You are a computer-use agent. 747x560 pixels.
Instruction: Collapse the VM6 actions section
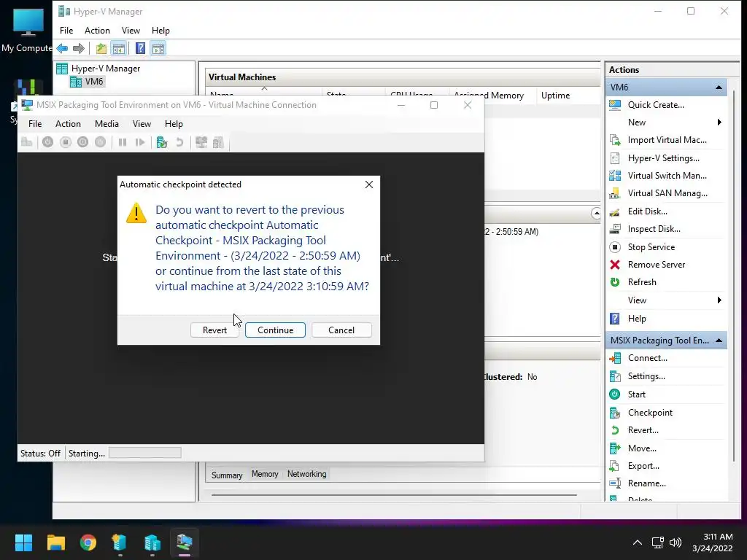[719, 87]
